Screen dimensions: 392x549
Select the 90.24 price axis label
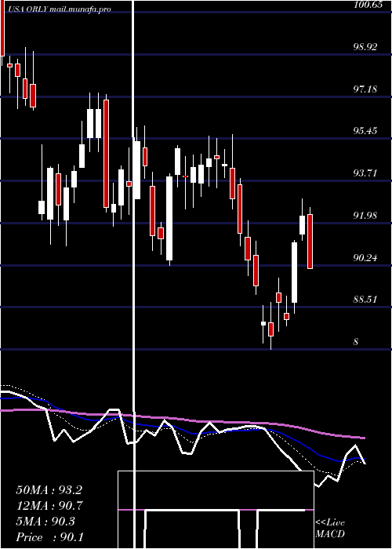365,258
